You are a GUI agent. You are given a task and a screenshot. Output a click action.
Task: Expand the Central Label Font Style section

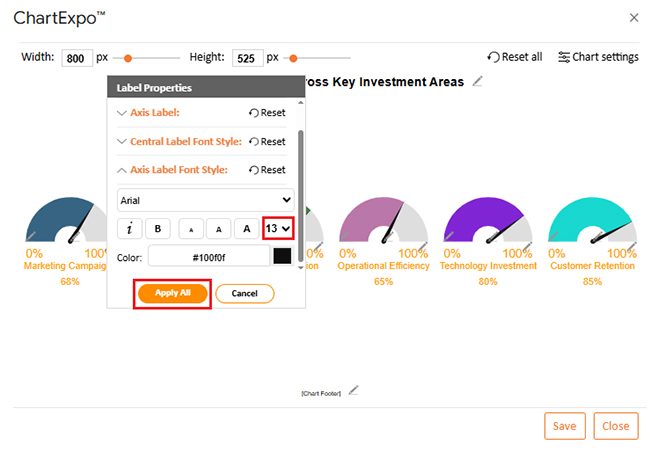point(179,142)
